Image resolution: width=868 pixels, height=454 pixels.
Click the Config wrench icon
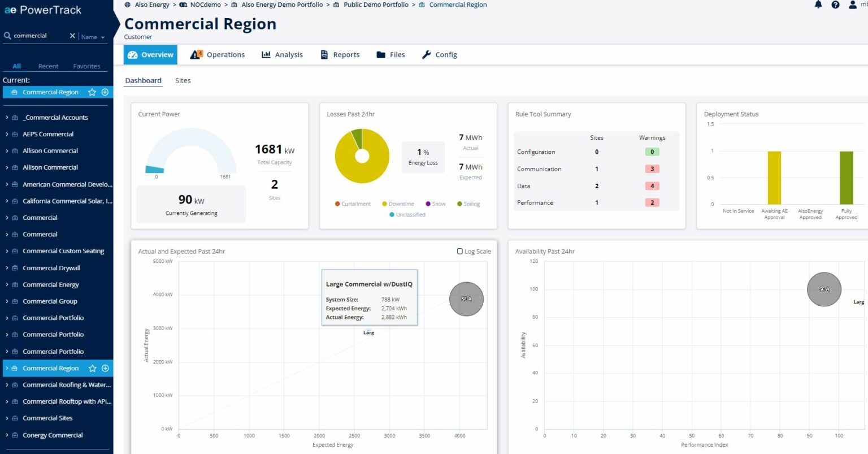[426, 54]
